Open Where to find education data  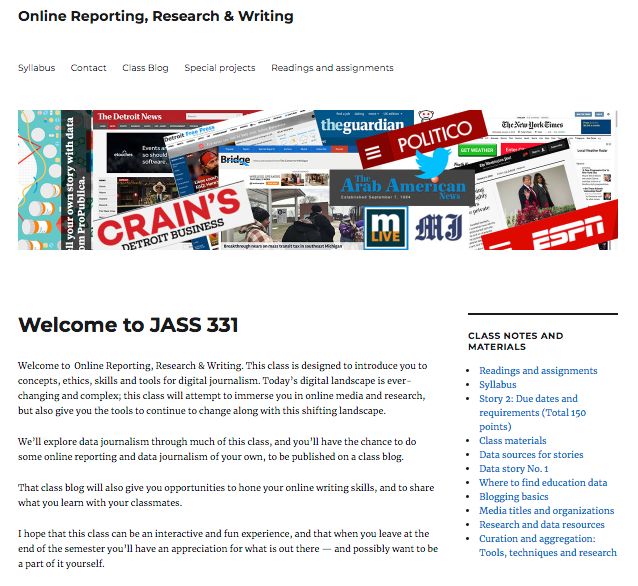point(543,482)
